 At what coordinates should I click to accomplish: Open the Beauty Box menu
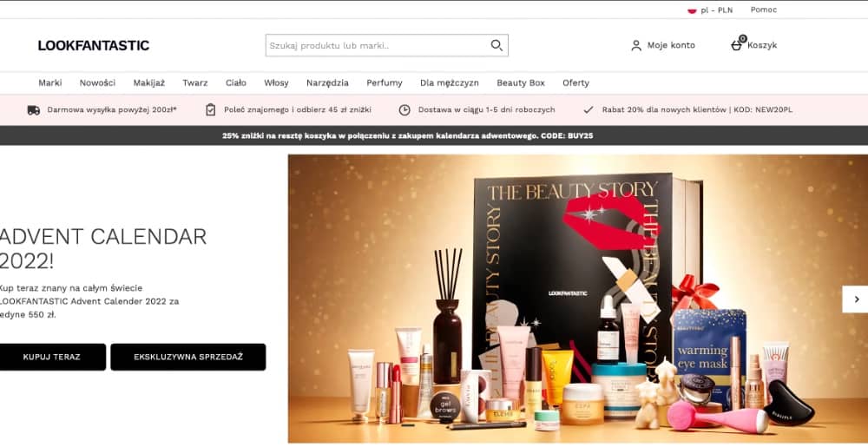coord(521,83)
